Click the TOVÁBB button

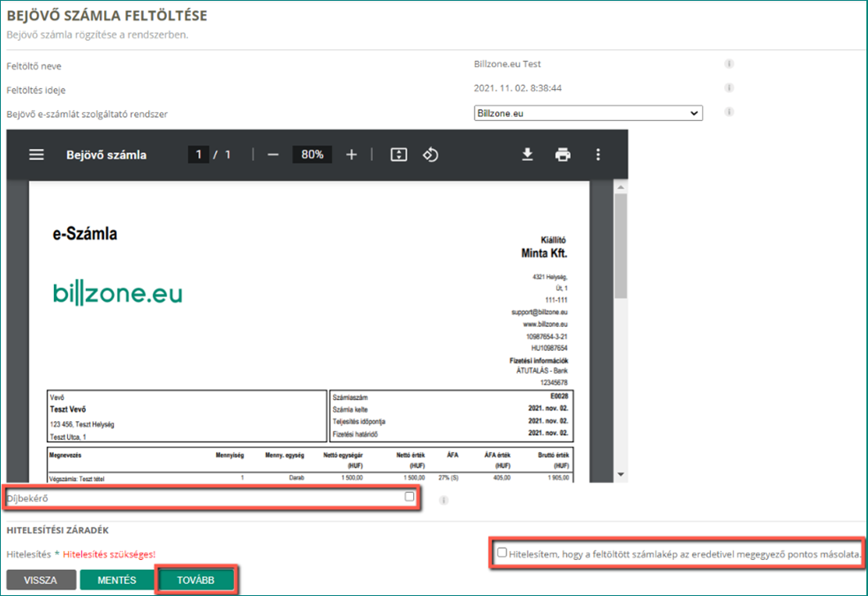(196, 580)
